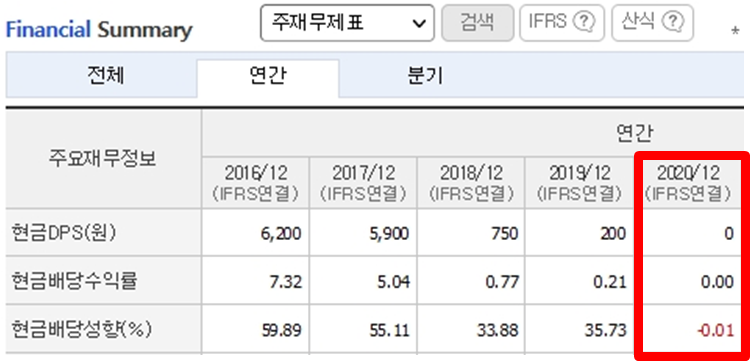Select the 0.77 dividend yield value
Screen dimensions: 751x362
[501, 282]
